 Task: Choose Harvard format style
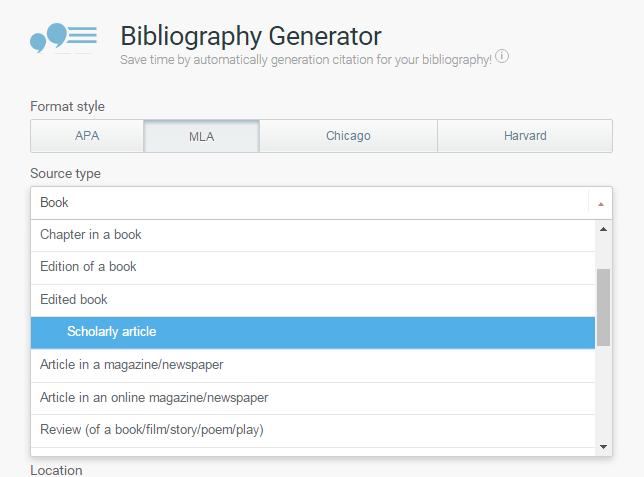pos(525,136)
